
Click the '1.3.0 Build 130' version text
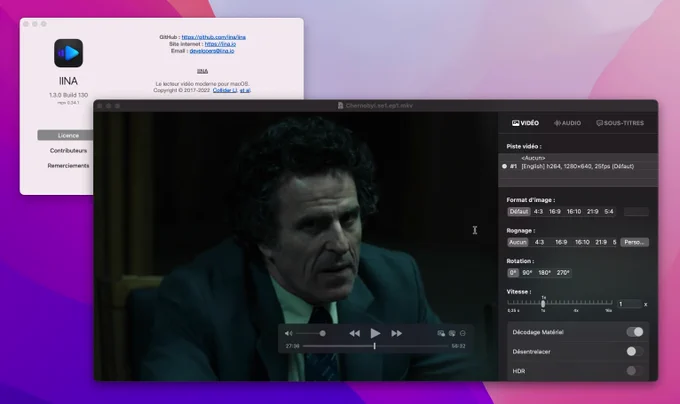[x=69, y=95]
